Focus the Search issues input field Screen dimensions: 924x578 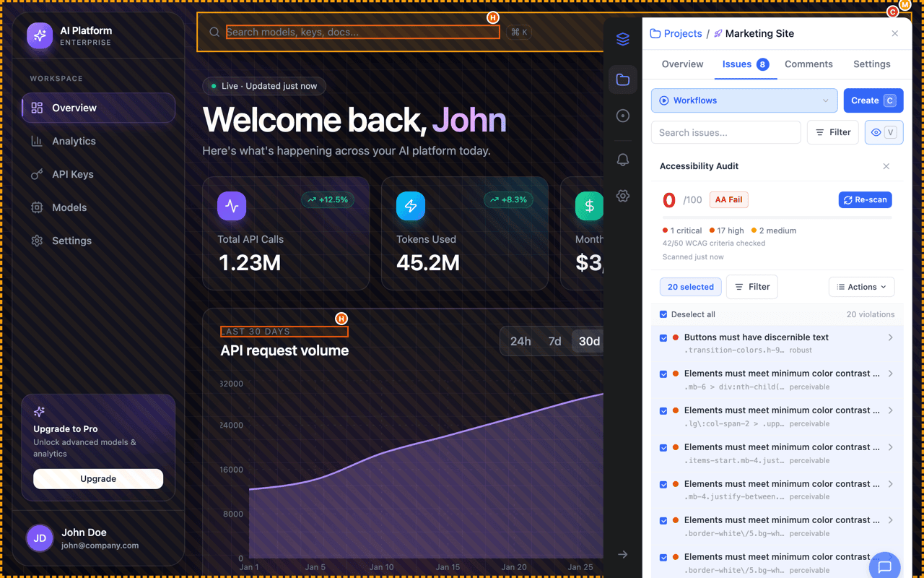coord(726,132)
